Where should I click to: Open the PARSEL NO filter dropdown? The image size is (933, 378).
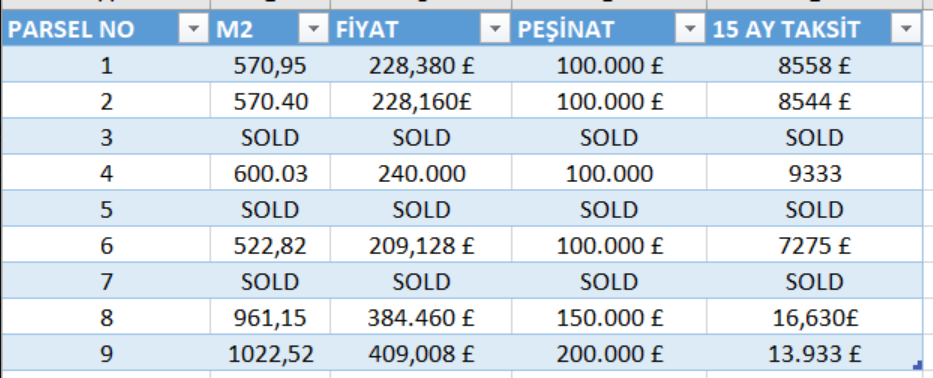pos(193,29)
